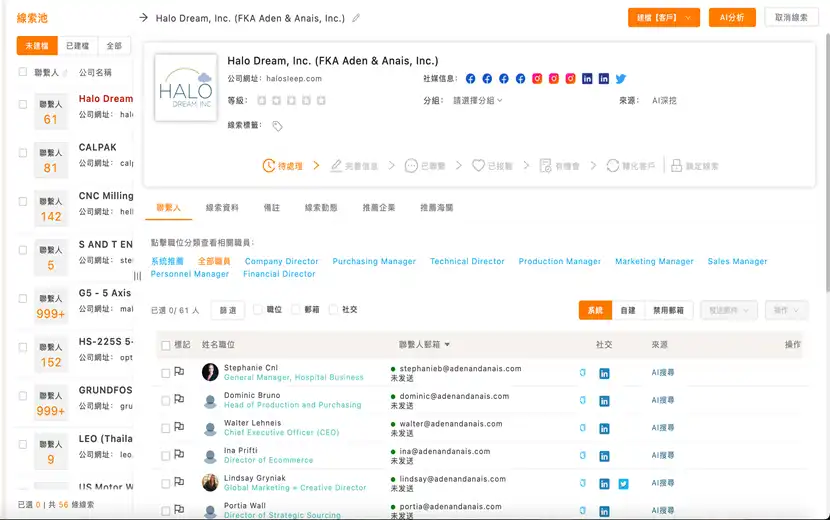The width and height of the screenshot is (830, 520).
Task: Click copy icon next to dominic email row
Action: coord(582,400)
